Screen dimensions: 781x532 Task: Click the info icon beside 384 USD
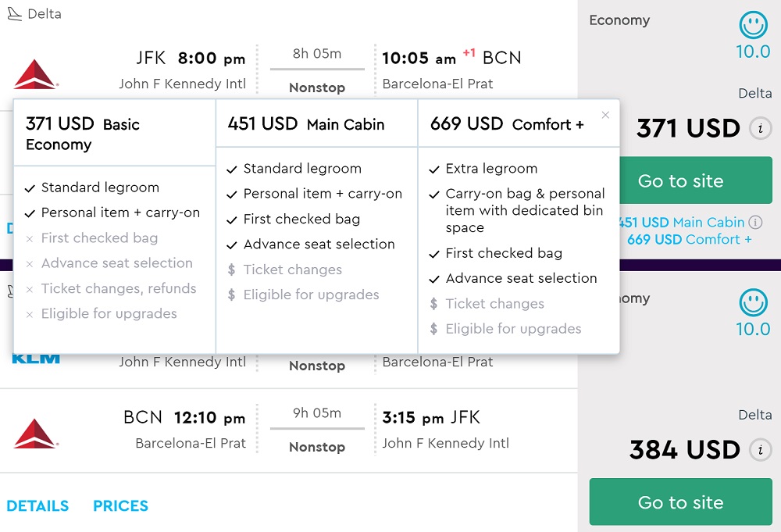(760, 450)
